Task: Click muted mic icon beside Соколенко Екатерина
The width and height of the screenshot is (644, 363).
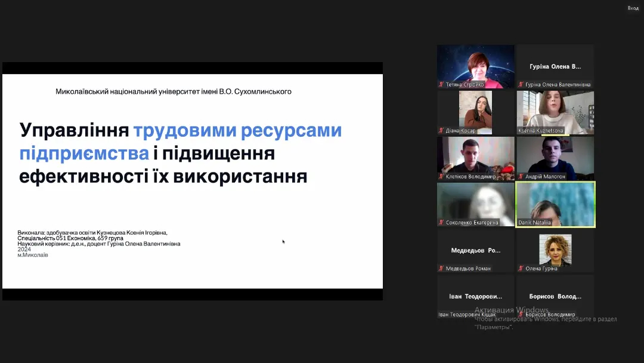Action: [442, 223]
